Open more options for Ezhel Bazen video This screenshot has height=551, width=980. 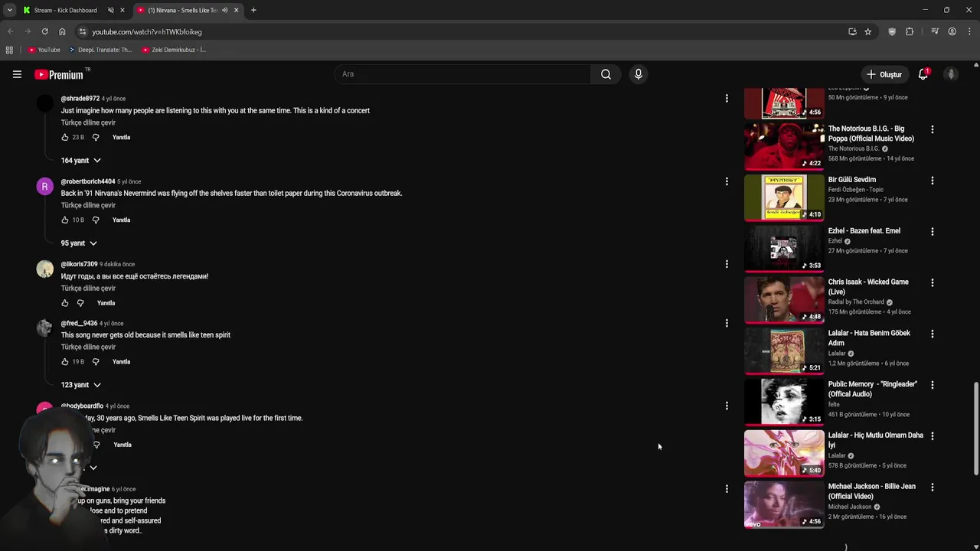click(932, 231)
